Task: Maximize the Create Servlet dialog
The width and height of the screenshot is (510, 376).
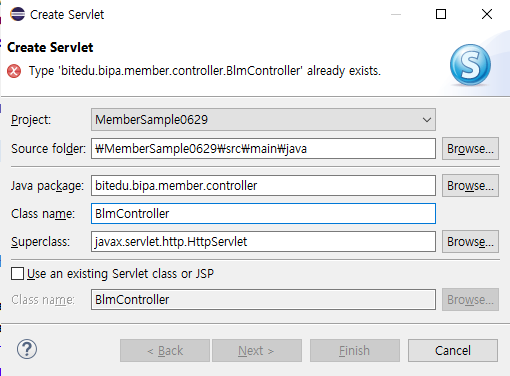Action: [441, 14]
